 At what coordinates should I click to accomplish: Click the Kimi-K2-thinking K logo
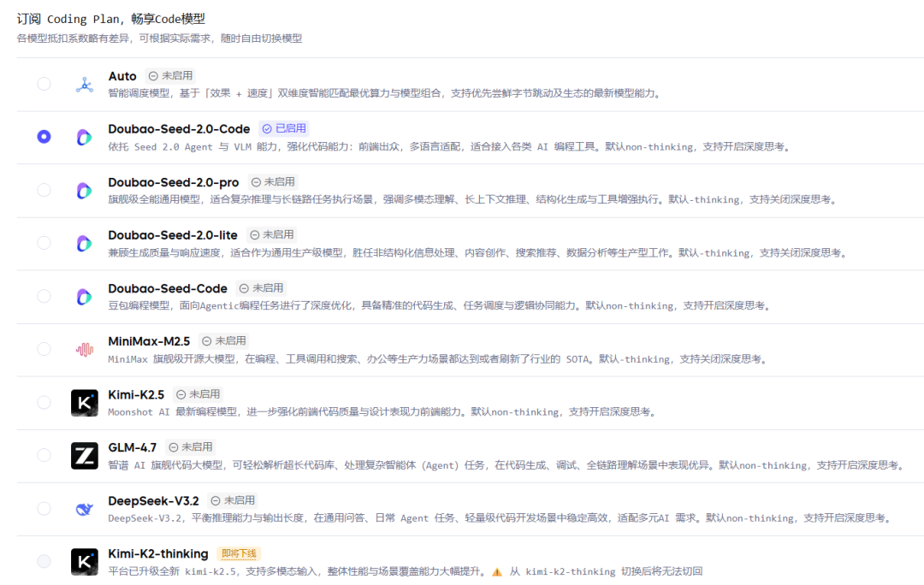(84, 561)
